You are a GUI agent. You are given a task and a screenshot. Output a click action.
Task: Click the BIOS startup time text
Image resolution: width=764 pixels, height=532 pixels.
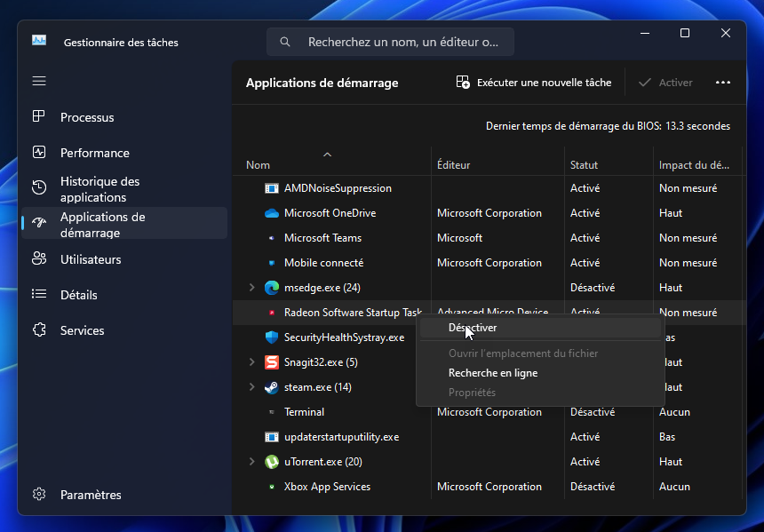pos(608,126)
